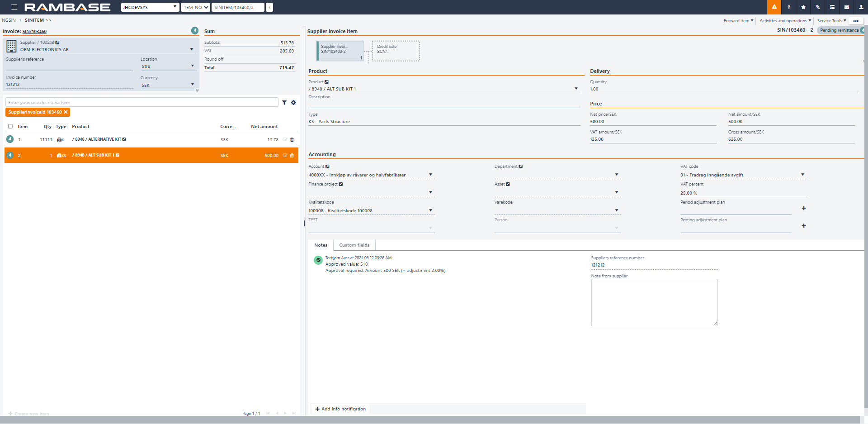The width and height of the screenshot is (868, 424).
Task: Click the program field back arrow button
Action: (269, 7)
